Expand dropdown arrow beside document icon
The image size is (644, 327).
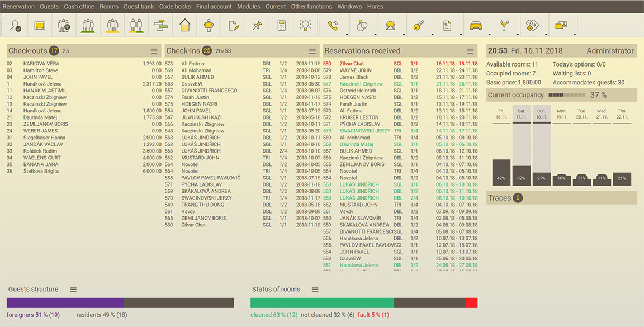click(461, 34)
